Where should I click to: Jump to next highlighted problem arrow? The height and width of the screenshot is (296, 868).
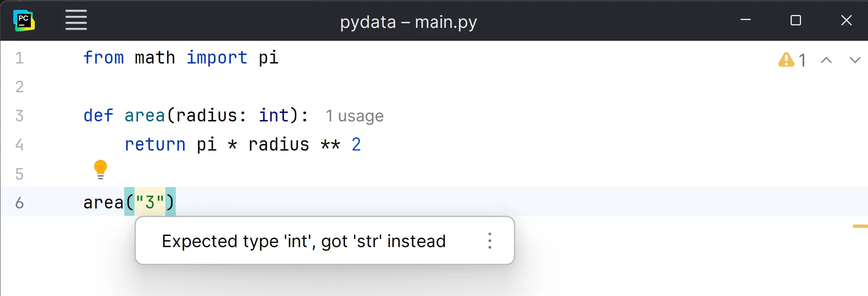[x=855, y=60]
